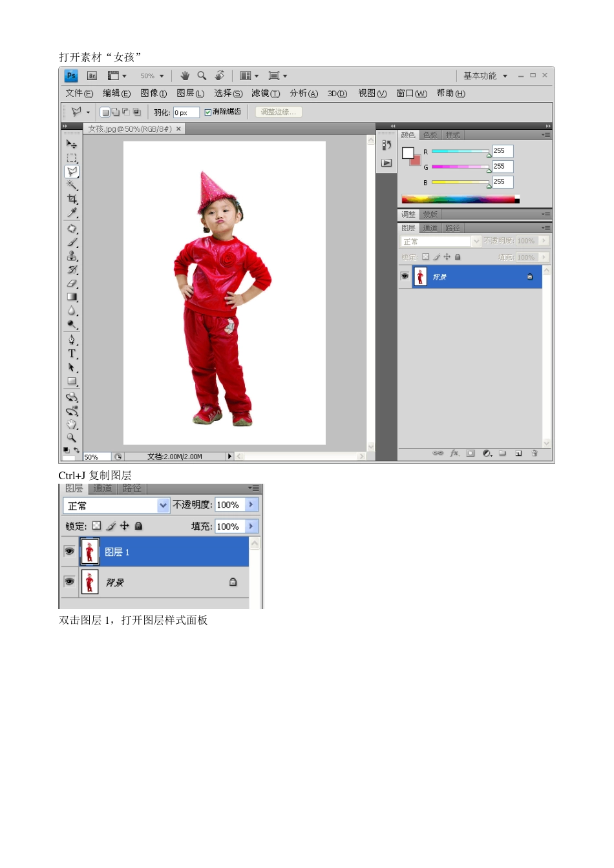The height and width of the screenshot is (868, 614).
Task: Click the foreground color swatch in color panel
Action: 408,152
